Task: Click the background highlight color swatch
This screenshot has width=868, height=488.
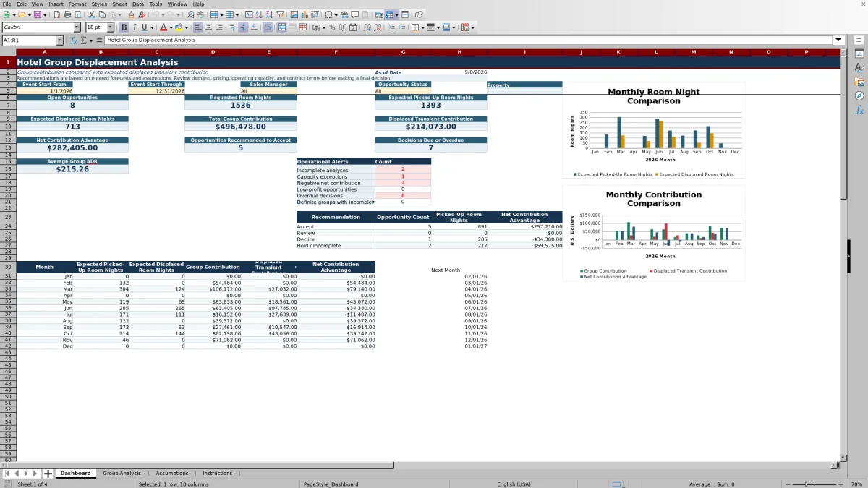Action: pos(179,27)
